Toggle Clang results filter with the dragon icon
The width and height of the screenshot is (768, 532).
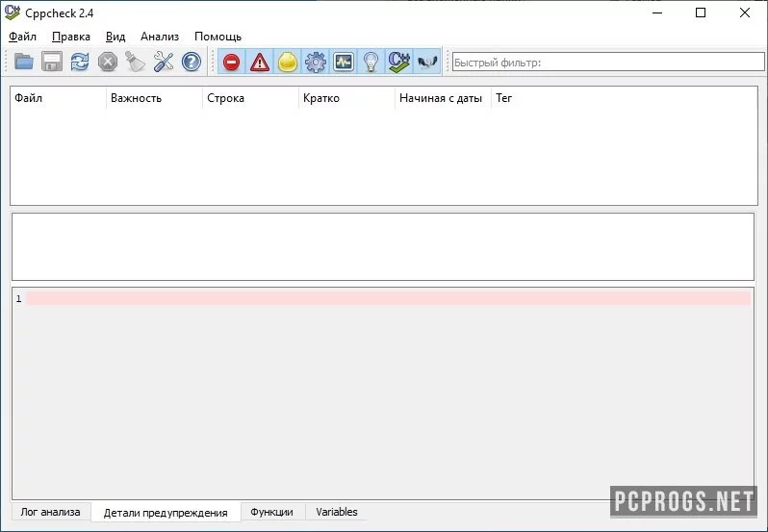[427, 63]
